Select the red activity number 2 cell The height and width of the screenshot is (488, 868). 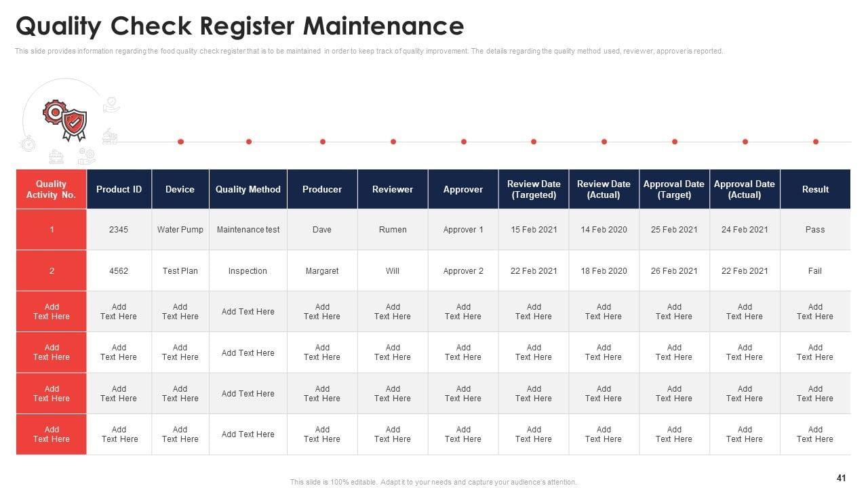click(x=52, y=270)
